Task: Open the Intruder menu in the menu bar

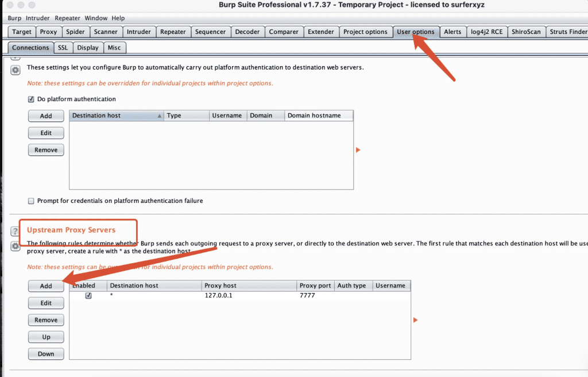Action: (37, 18)
